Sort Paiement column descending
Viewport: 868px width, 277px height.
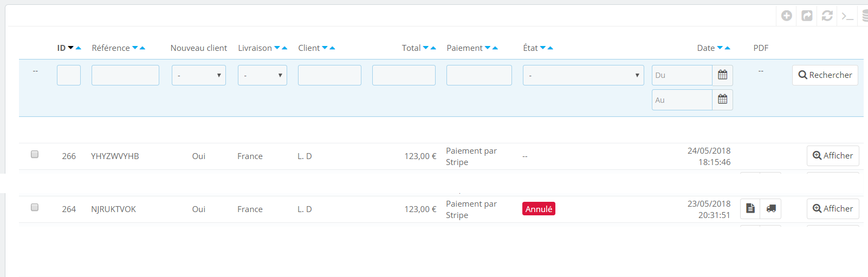tap(488, 48)
